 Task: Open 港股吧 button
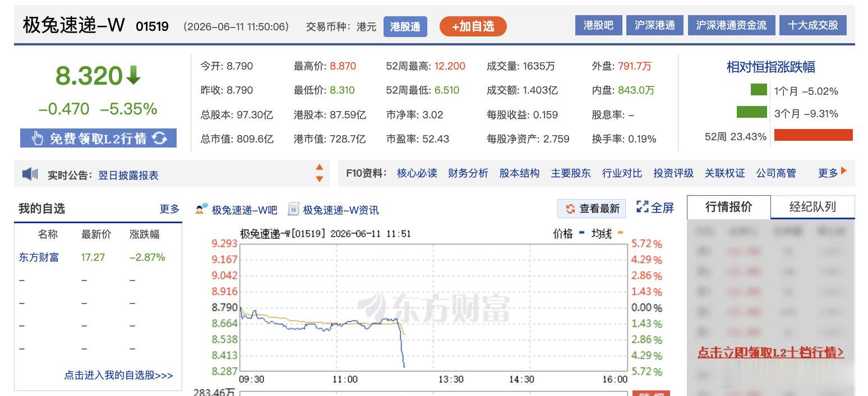(598, 25)
